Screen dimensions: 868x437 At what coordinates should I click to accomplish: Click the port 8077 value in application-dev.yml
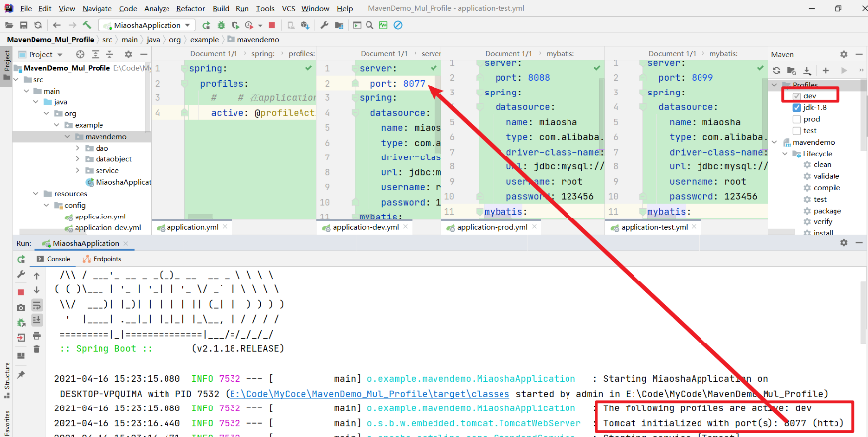click(x=414, y=84)
